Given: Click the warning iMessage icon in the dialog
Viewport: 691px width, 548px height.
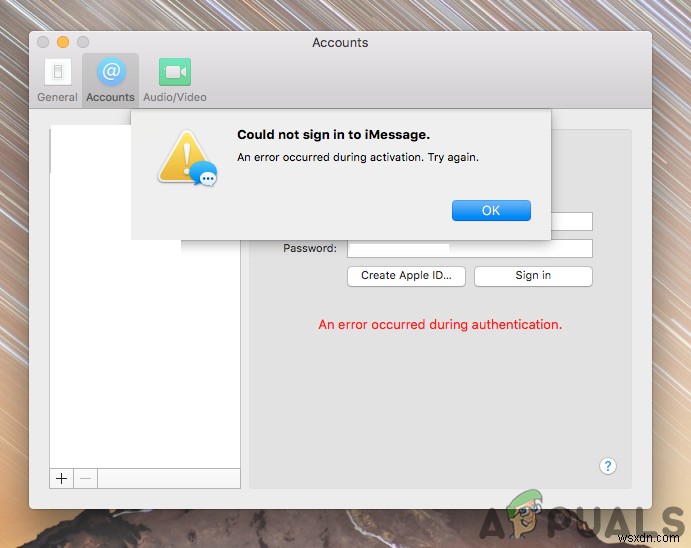Looking at the screenshot, I should click(188, 159).
